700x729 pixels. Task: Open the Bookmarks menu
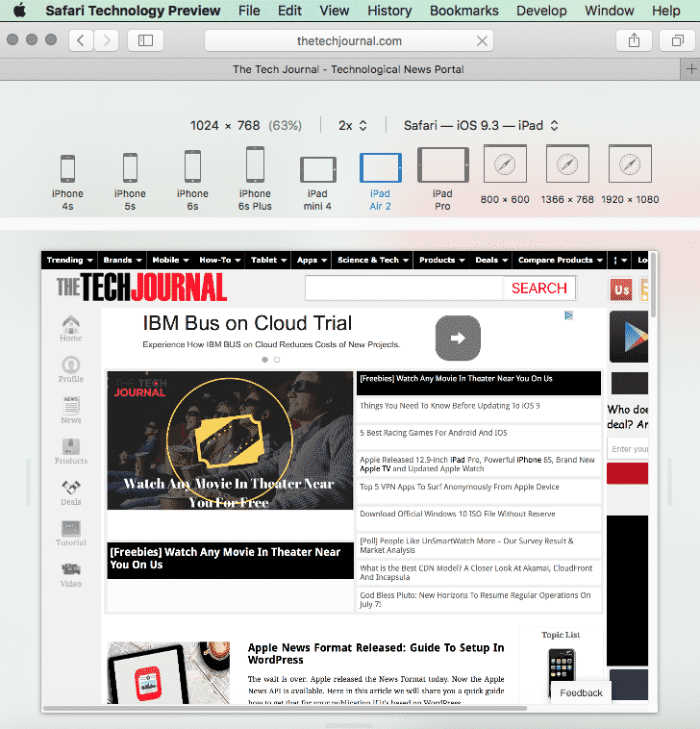click(x=464, y=11)
